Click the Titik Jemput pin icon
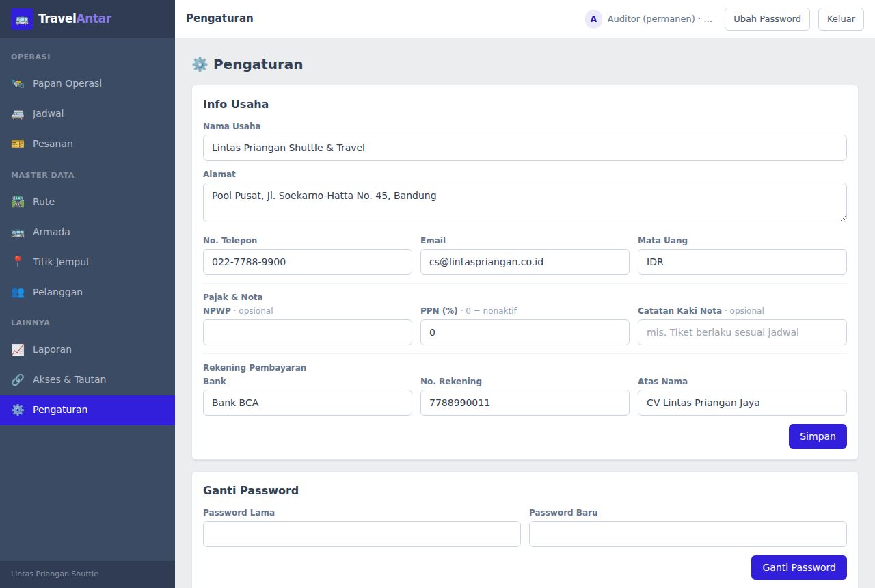 (18, 262)
